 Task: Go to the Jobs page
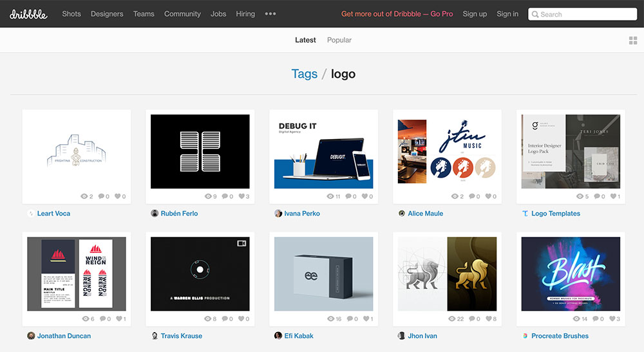(x=218, y=14)
